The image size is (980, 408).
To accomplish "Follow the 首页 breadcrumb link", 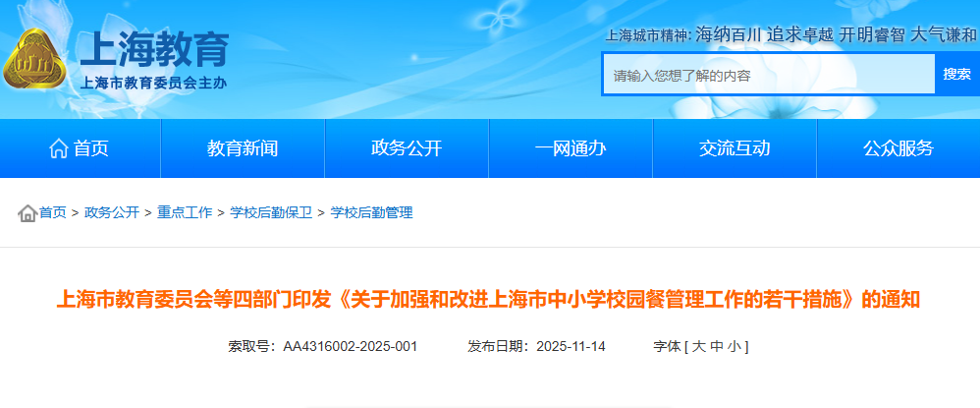I will [52, 212].
